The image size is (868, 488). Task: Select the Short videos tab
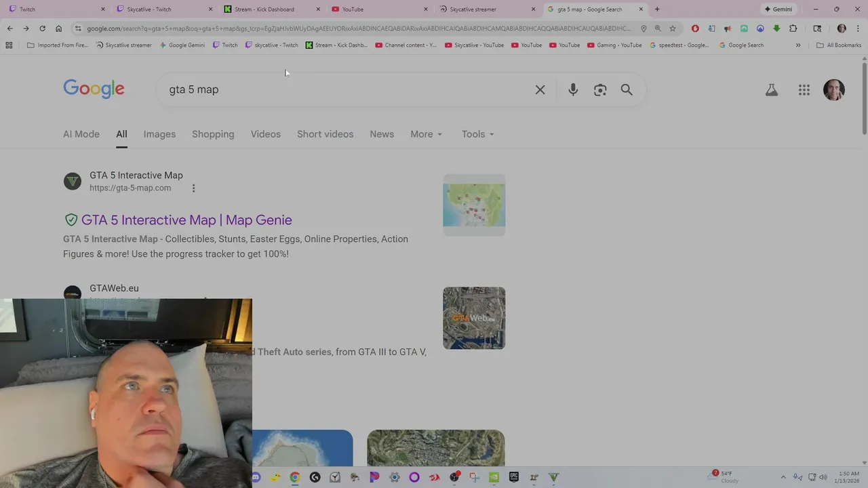(325, 134)
